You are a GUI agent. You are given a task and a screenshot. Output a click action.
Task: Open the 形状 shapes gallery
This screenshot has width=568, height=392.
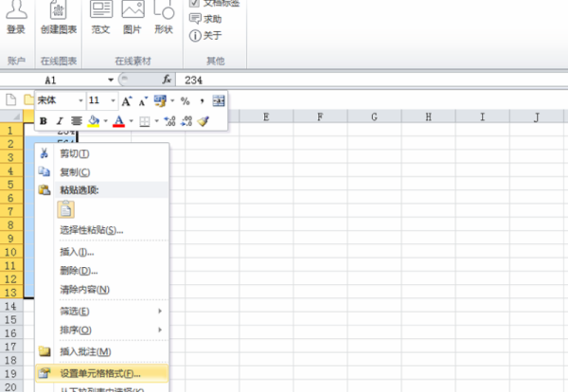click(164, 16)
